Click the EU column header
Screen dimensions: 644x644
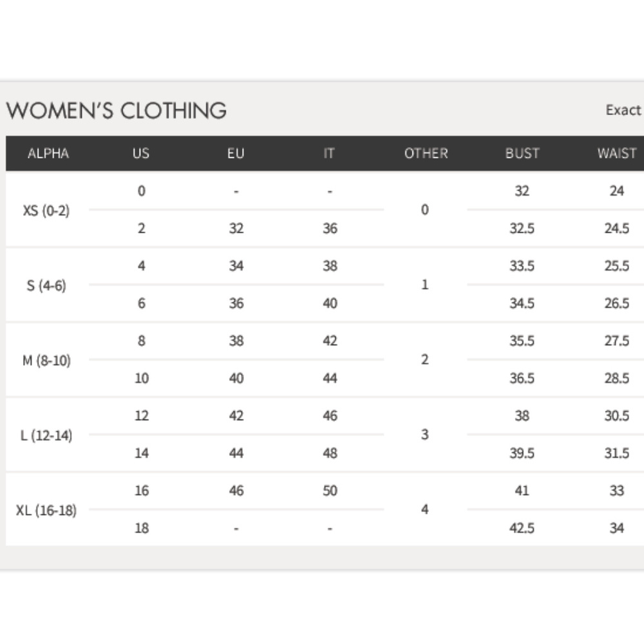(x=236, y=153)
